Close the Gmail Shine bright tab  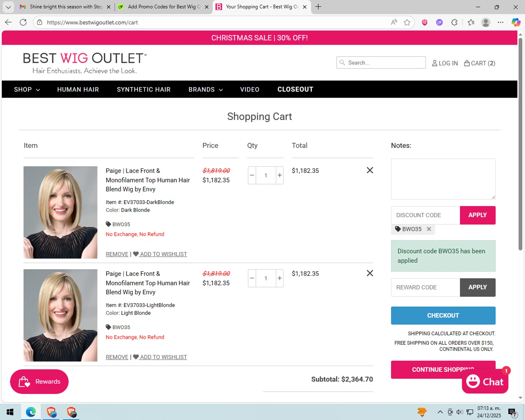(108, 7)
